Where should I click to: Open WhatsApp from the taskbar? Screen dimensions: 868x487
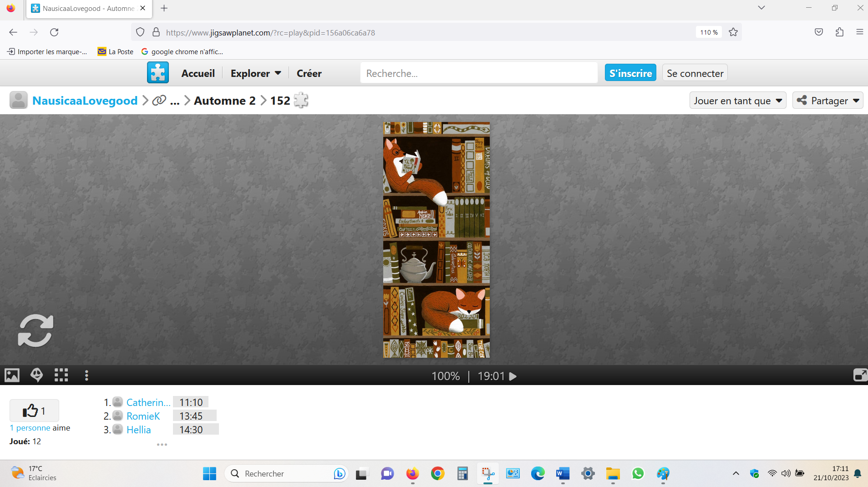tap(638, 474)
